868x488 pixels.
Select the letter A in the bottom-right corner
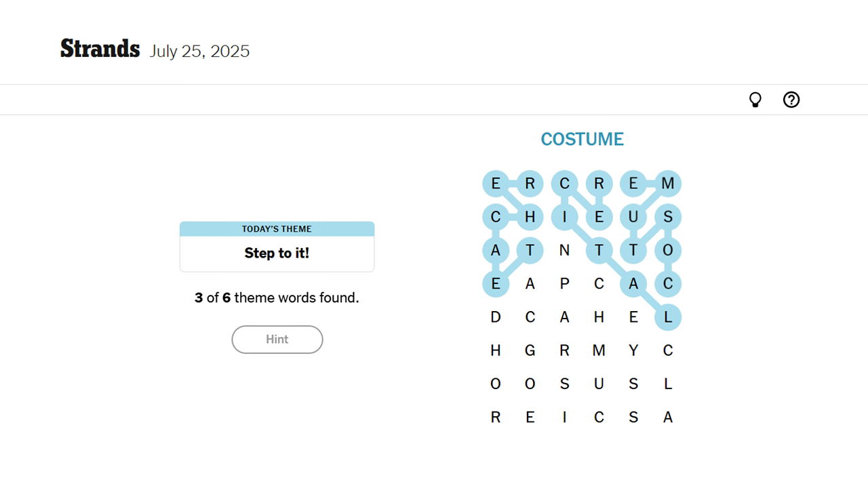tap(669, 417)
